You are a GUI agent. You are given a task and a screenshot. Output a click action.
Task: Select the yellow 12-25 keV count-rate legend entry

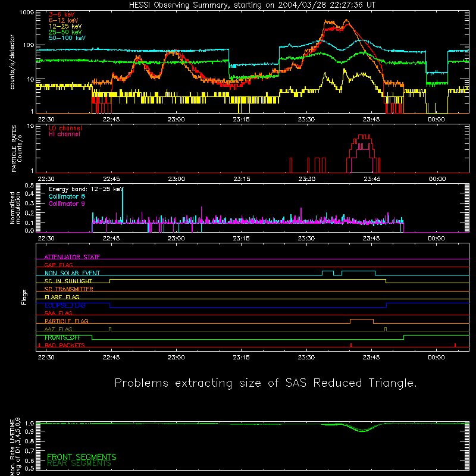(65, 26)
